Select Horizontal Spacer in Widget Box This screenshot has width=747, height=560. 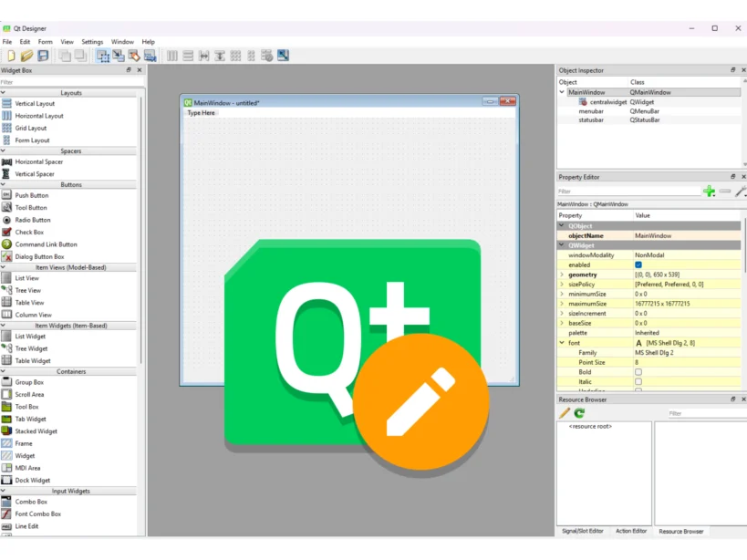(38, 161)
